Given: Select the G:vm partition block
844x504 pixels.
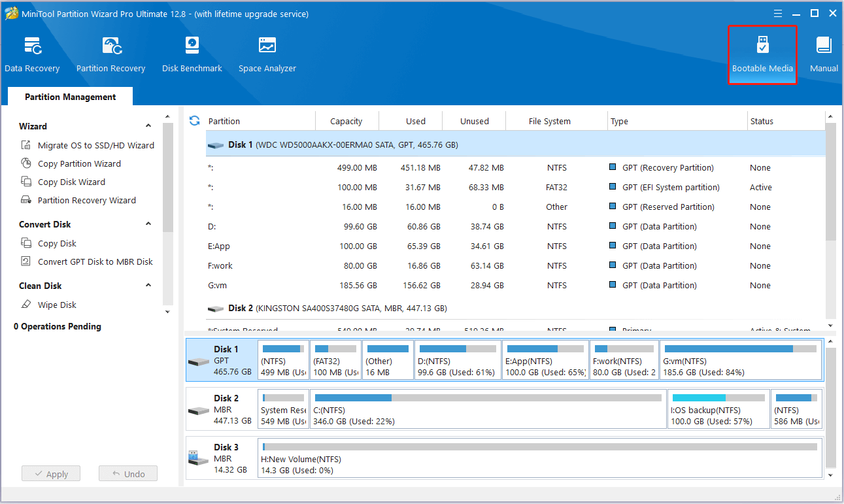Looking at the screenshot, I should pos(741,360).
